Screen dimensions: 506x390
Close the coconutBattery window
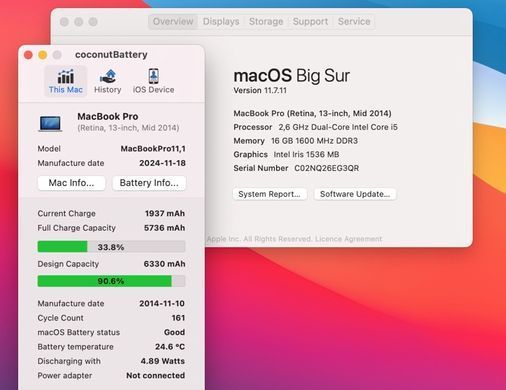tap(28, 55)
